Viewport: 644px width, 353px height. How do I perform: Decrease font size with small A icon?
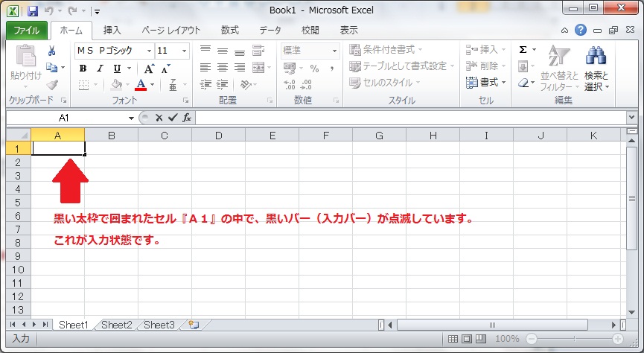pos(165,69)
